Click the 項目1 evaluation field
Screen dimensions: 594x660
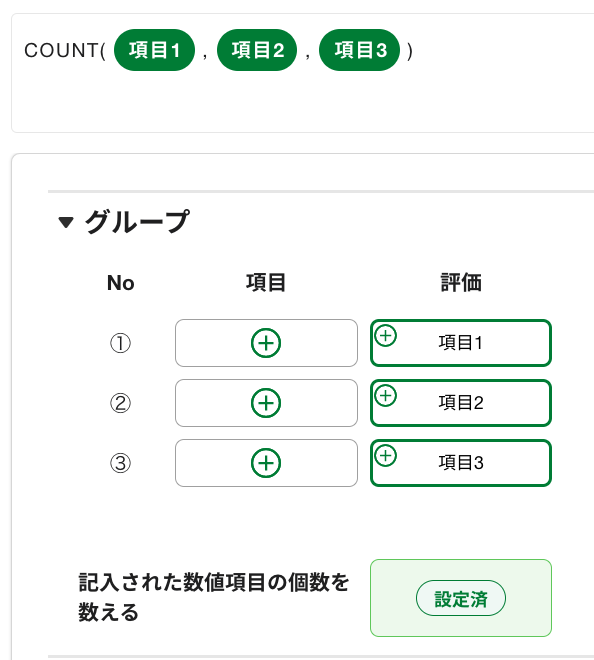pyautogui.click(x=461, y=343)
